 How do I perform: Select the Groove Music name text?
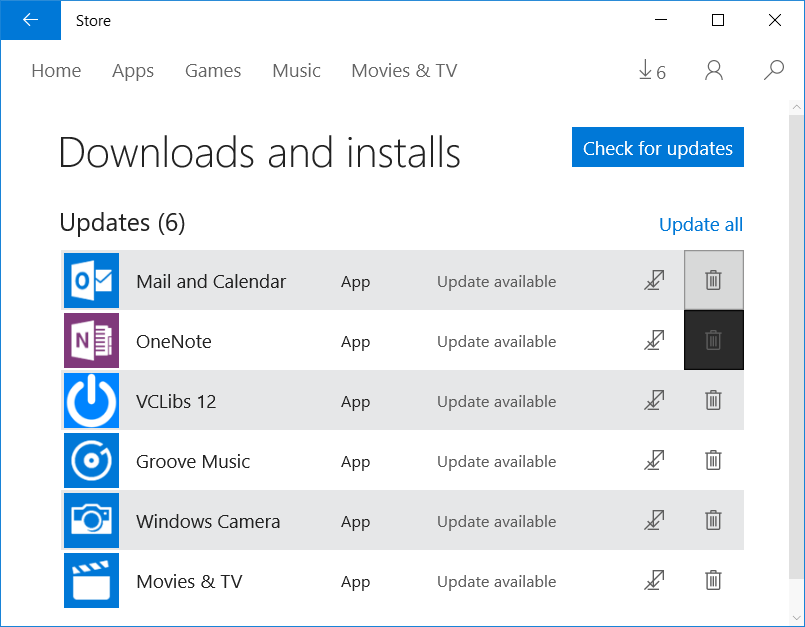pos(193,461)
